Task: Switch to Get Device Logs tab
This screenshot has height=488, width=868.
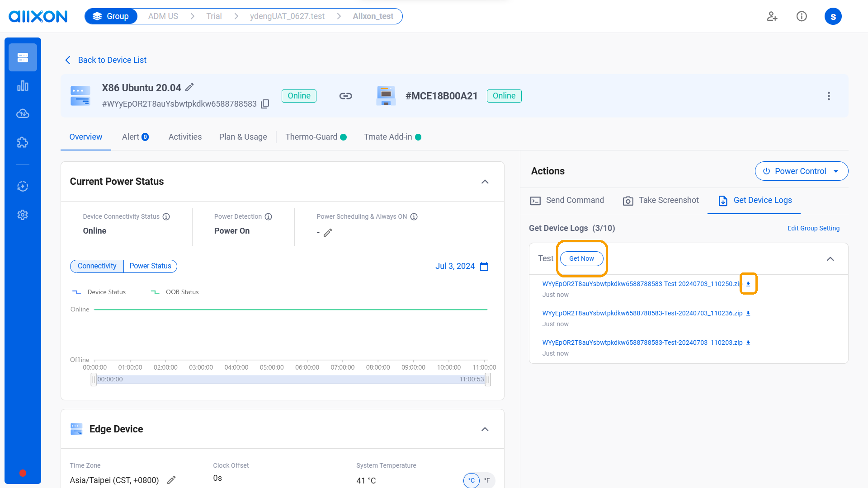Action: [x=755, y=200]
